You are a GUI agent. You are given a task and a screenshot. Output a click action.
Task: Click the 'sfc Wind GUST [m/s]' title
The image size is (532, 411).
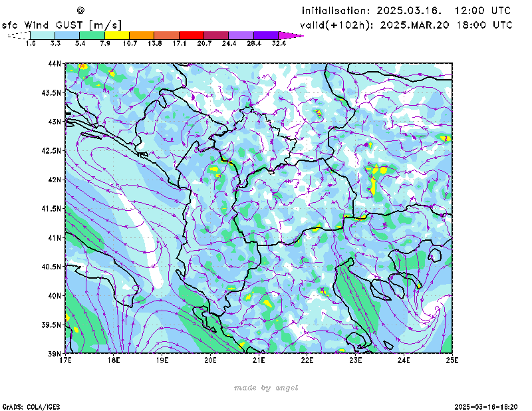[62, 25]
